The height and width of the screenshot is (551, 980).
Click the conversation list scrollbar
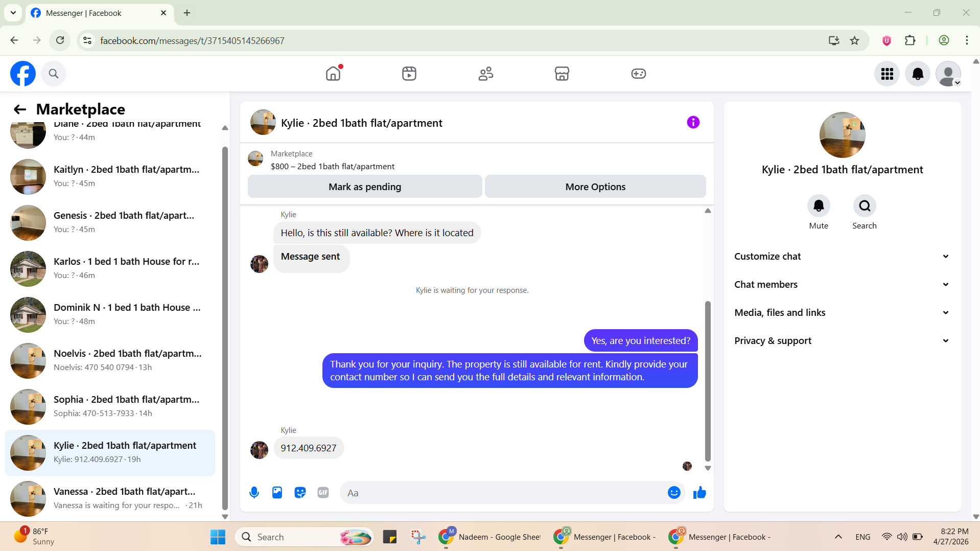tap(225, 327)
